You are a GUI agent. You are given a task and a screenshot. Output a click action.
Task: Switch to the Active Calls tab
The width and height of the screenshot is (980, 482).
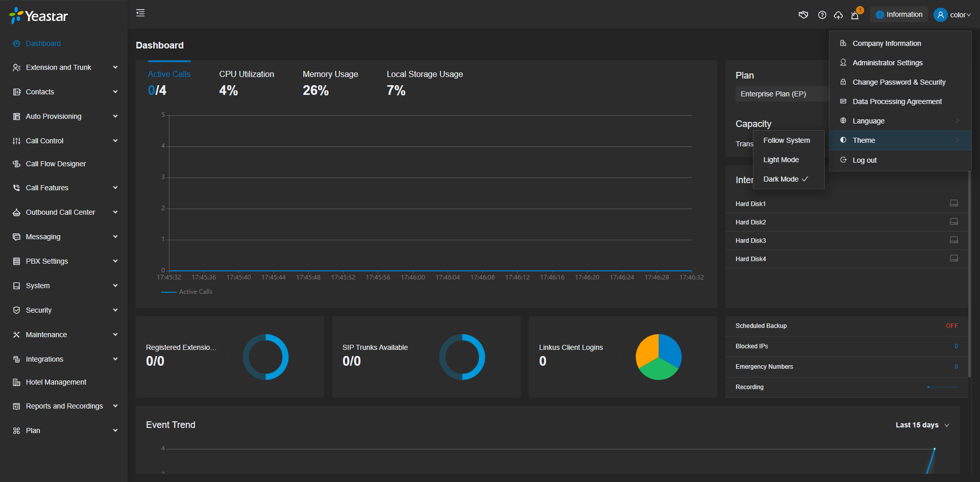point(168,74)
